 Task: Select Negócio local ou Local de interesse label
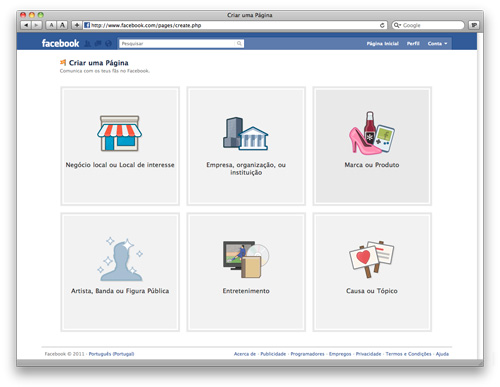coord(120,165)
